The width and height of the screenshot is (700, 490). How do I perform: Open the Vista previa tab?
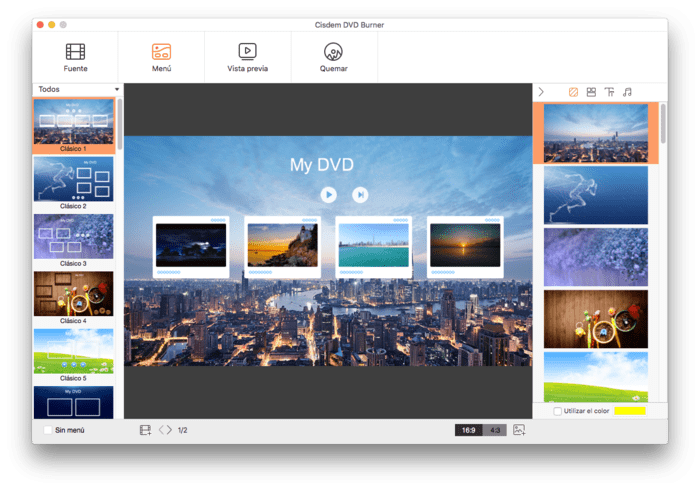(247, 57)
